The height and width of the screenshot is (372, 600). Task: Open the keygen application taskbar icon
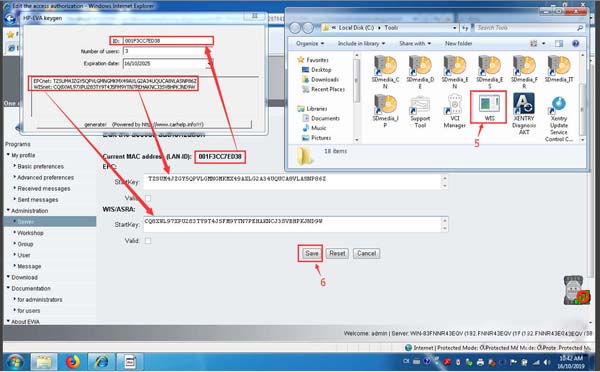130,362
